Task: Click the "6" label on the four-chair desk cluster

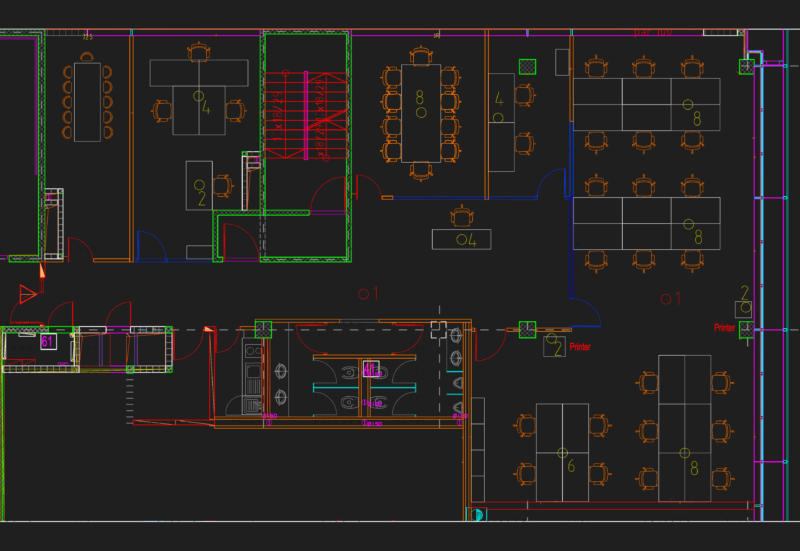Action: [x=571, y=466]
